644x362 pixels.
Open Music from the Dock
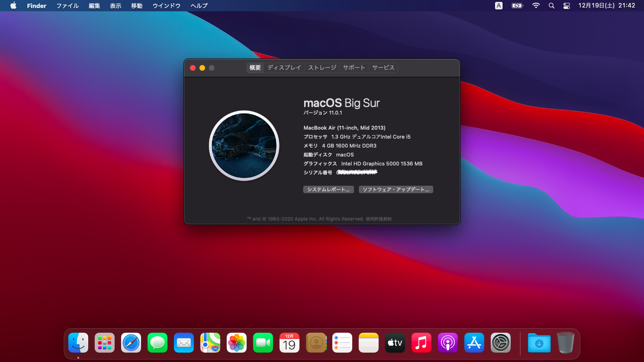pos(421,343)
